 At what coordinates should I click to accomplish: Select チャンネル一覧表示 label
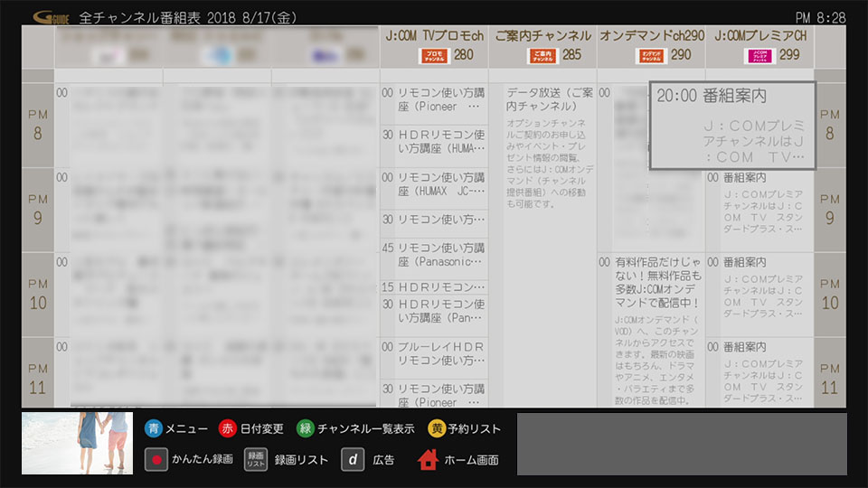coord(366,428)
